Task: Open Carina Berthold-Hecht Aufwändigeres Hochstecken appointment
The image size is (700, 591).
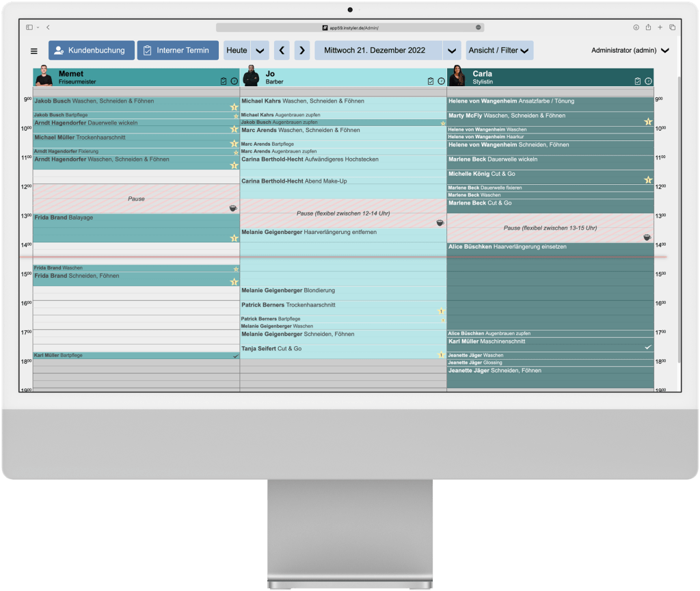Action: pyautogui.click(x=343, y=166)
